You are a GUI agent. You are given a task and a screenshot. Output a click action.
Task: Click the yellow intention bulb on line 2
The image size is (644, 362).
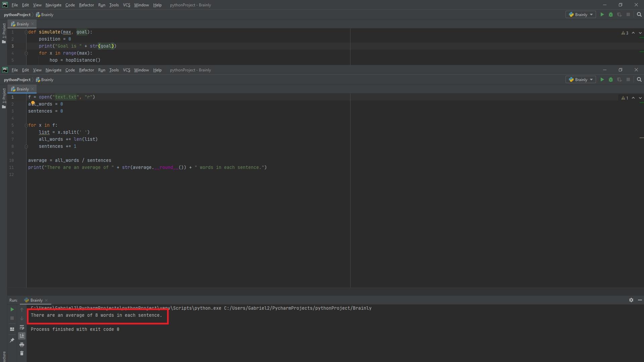[x=33, y=103]
